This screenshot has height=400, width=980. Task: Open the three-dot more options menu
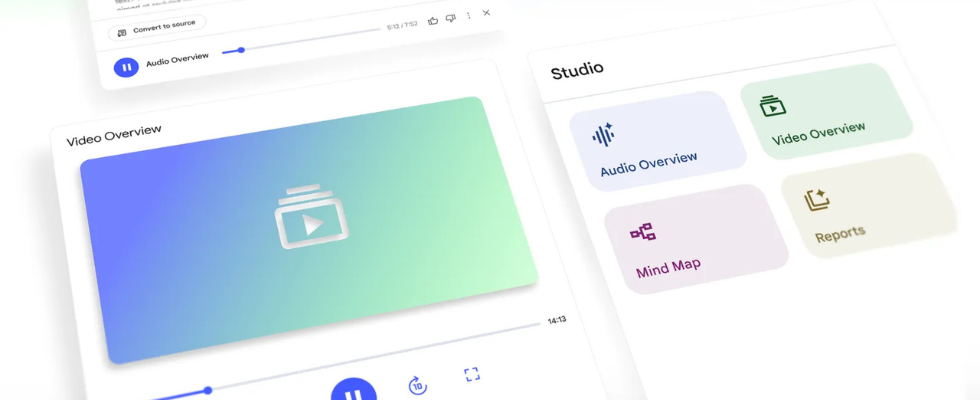pos(468,16)
